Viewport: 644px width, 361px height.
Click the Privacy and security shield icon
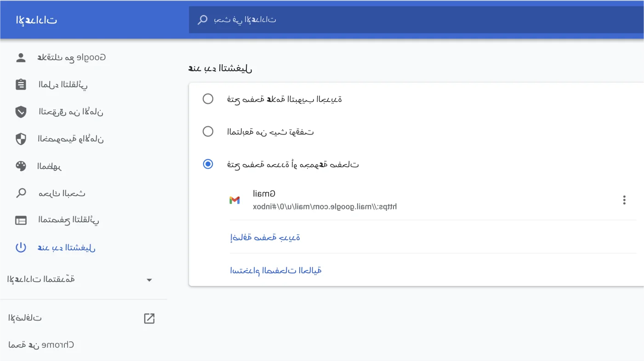tap(21, 139)
